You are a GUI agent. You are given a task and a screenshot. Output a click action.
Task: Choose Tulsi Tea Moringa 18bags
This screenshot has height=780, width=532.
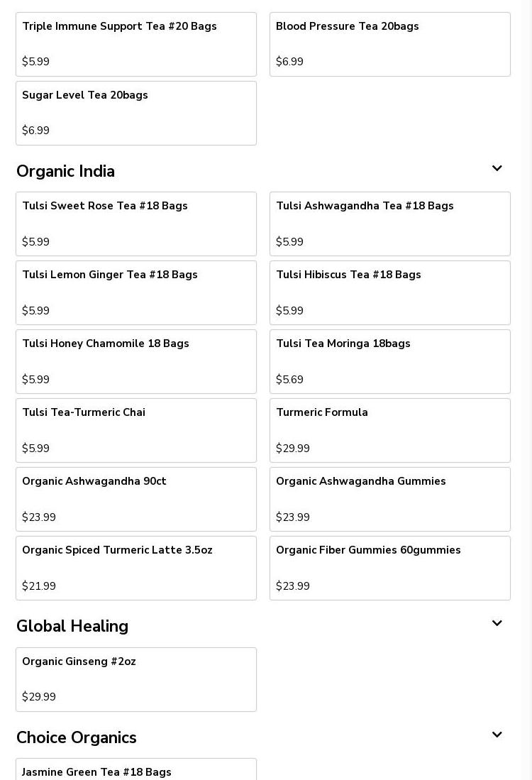coord(390,361)
